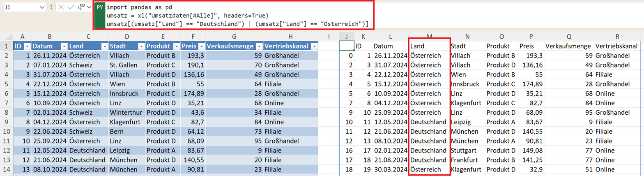Expand the Name Box dropdown arrow
This screenshot has width=644, height=176.
click(42, 7)
